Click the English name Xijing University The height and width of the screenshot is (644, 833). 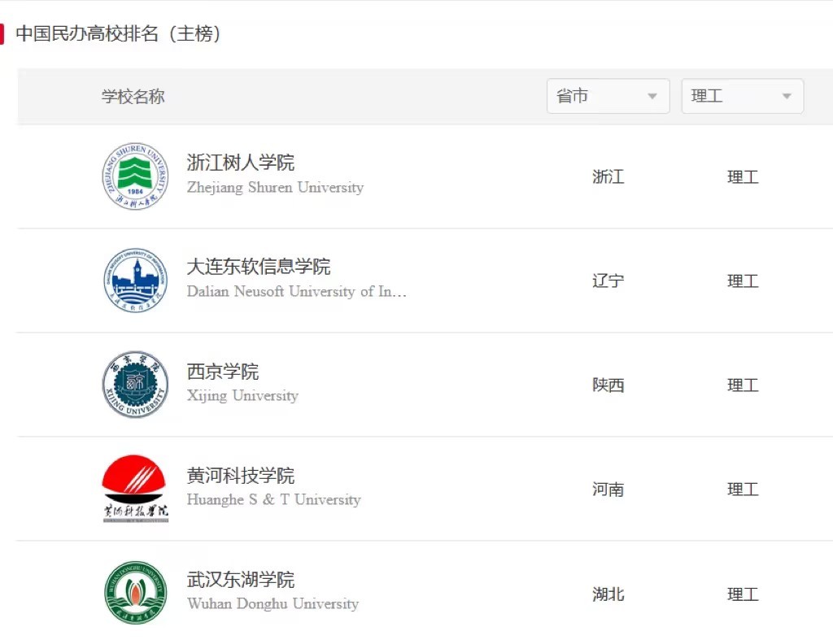[x=242, y=396]
